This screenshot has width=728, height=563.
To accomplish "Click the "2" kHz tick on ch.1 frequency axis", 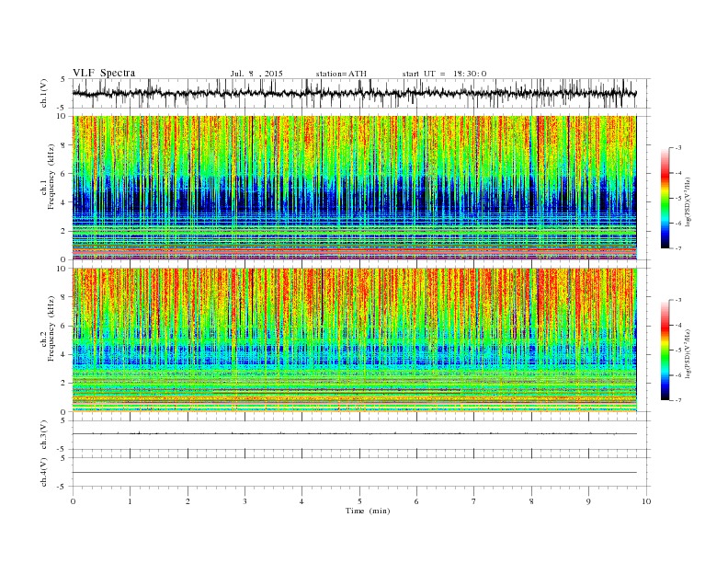I will coord(64,231).
